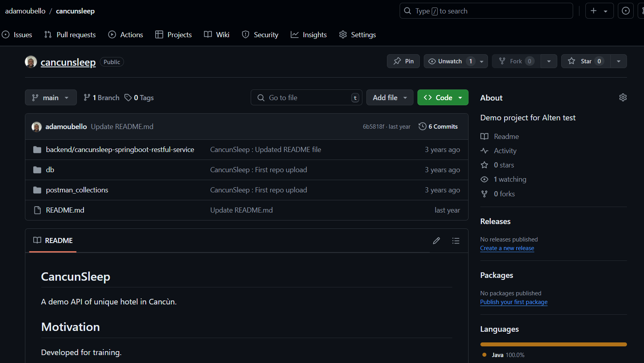The height and width of the screenshot is (363, 644).
Task: Click the README.md file icon
Action: point(37,210)
